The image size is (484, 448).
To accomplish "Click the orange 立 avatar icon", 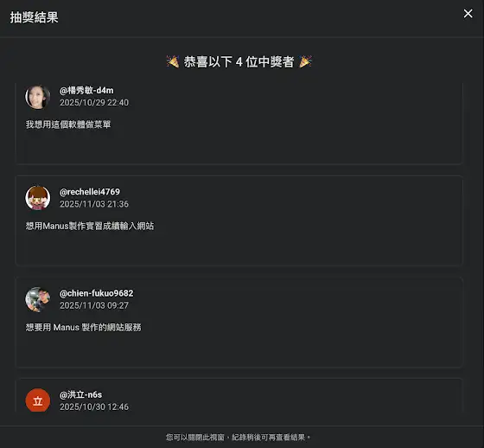I will pyautogui.click(x=38, y=400).
